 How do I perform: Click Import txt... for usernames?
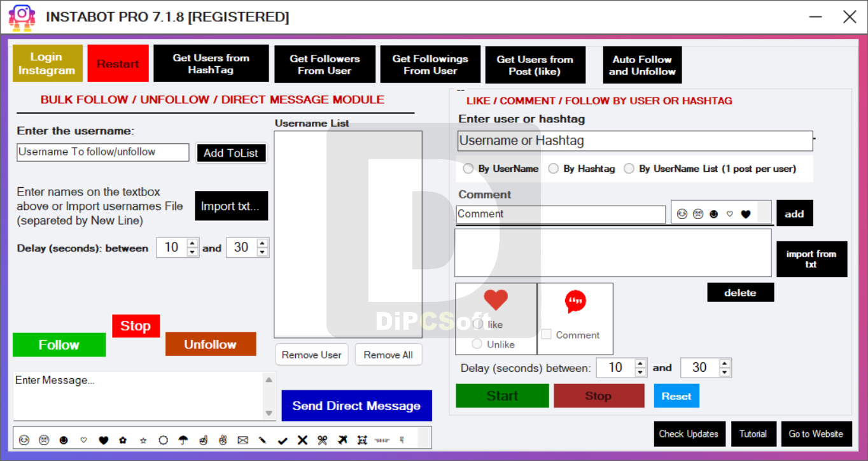(232, 206)
